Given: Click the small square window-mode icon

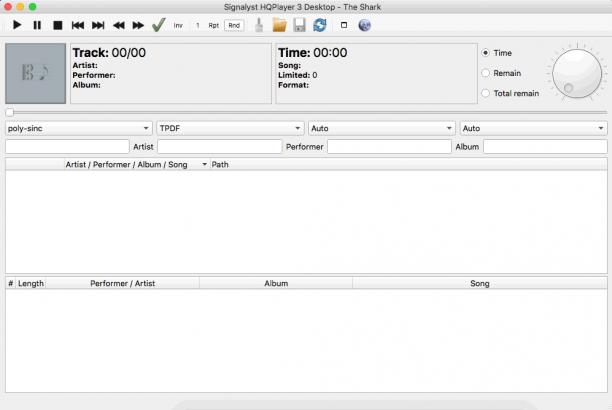Looking at the screenshot, I should click(344, 25).
